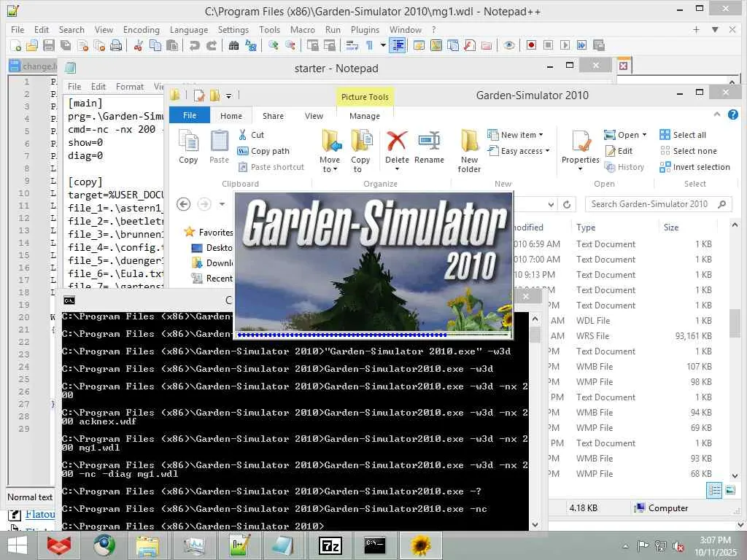Expand Explorer Properties dropdown
The height and width of the screenshot is (560, 747).
coord(580,169)
